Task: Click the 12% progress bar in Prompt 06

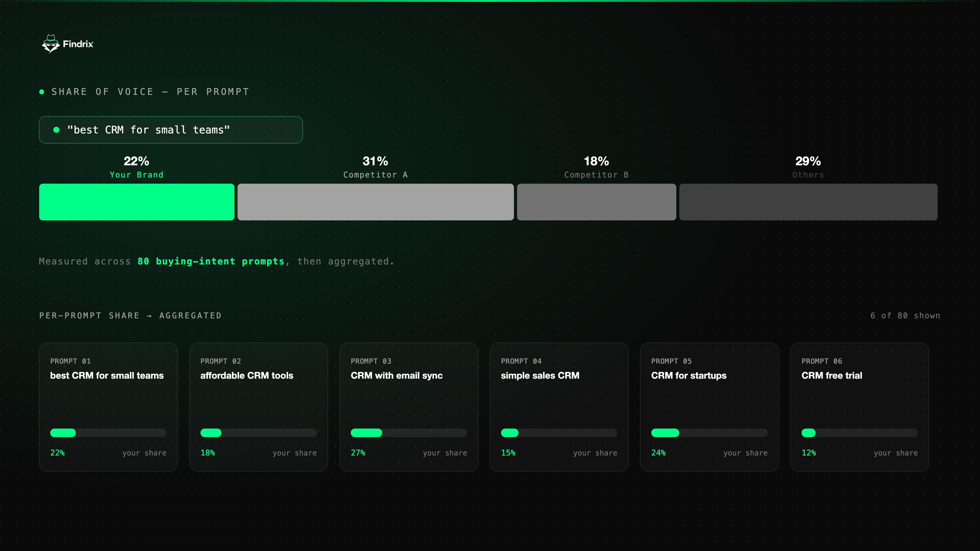Action: point(860,433)
